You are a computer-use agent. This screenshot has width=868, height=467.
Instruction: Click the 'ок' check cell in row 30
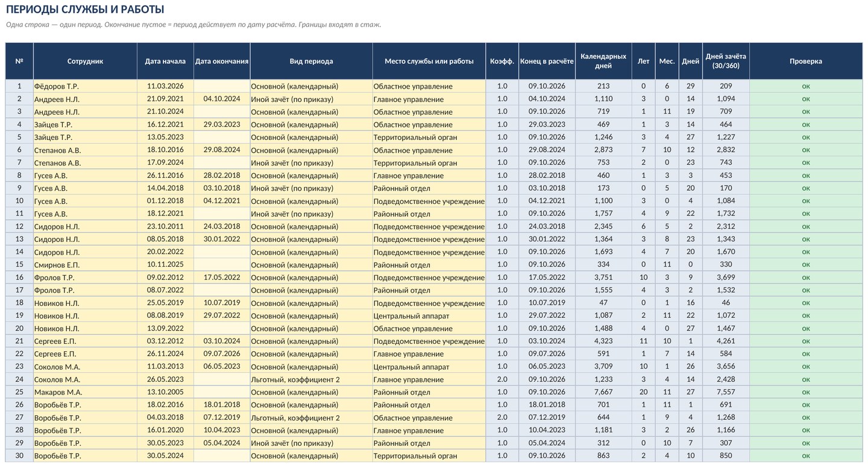click(806, 456)
